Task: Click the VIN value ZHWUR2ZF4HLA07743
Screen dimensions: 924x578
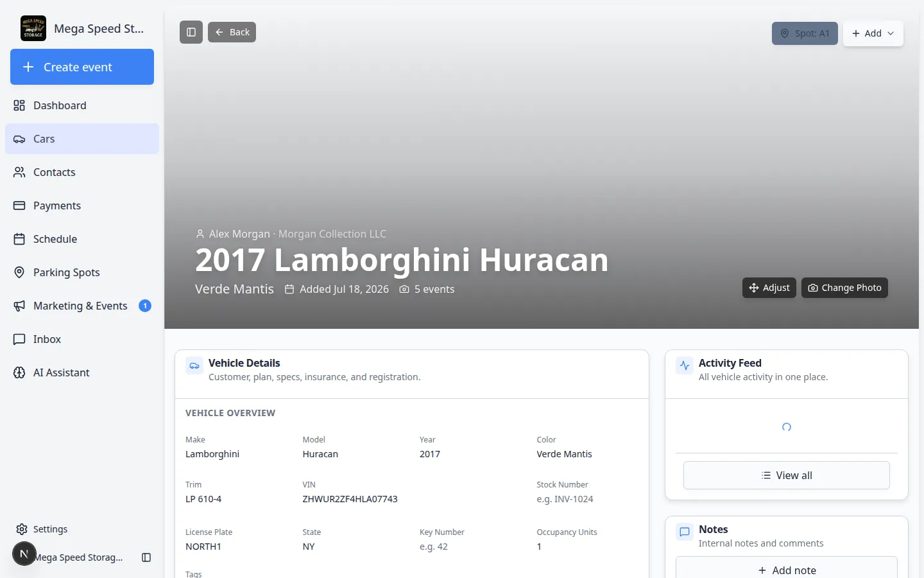Action: point(350,499)
